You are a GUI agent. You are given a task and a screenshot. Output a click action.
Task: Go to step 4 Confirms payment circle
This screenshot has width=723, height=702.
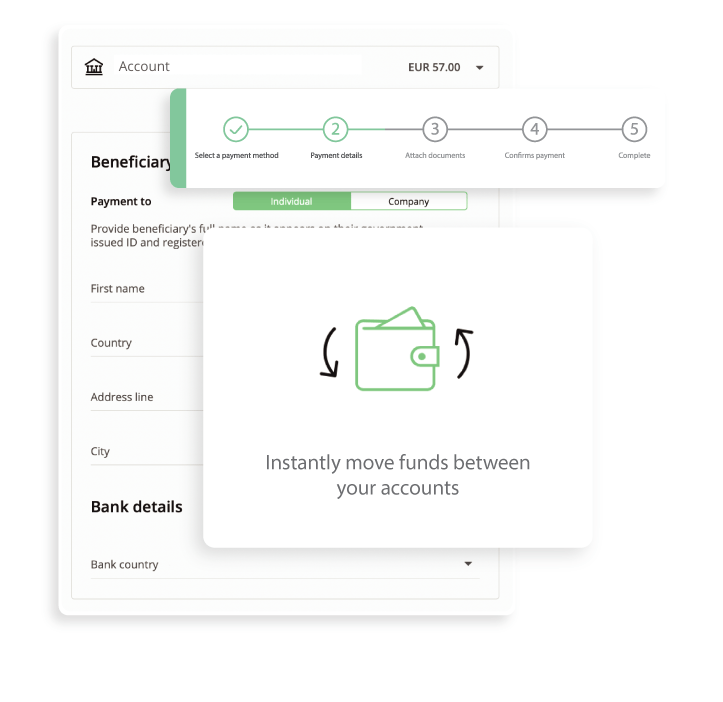click(534, 129)
